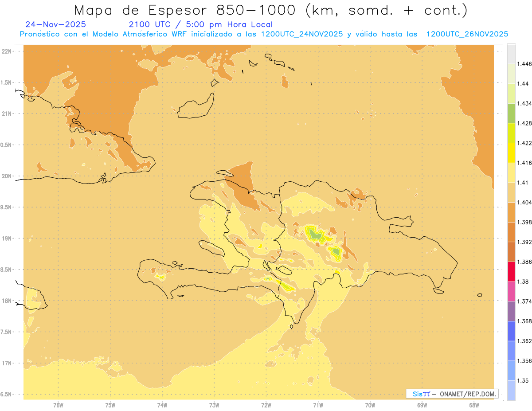Click the '7.5N' latitude label
This screenshot has height=411, width=532.
[x=6, y=332]
